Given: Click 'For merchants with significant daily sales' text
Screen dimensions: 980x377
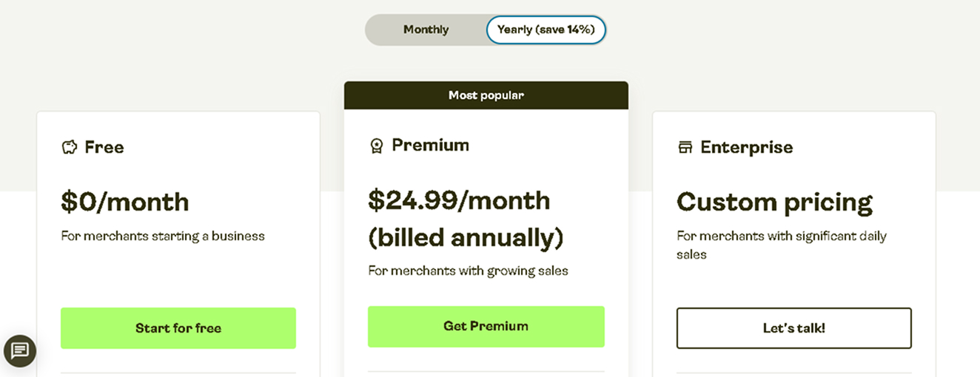Looking at the screenshot, I should click(x=782, y=245).
